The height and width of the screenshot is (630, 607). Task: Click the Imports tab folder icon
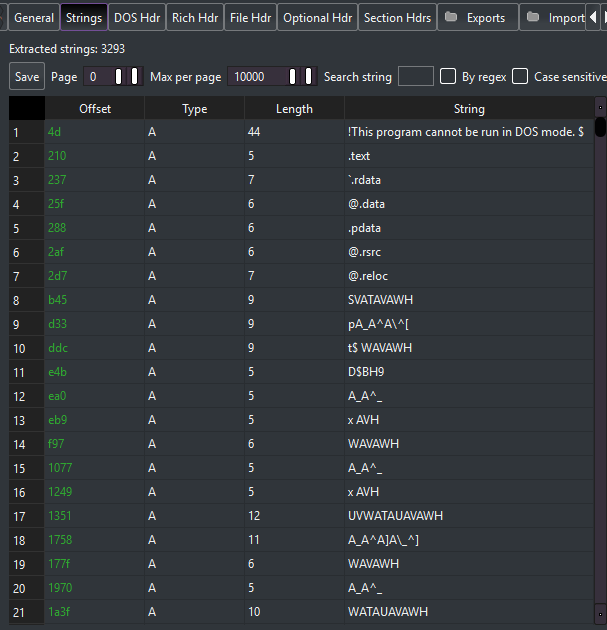click(533, 17)
